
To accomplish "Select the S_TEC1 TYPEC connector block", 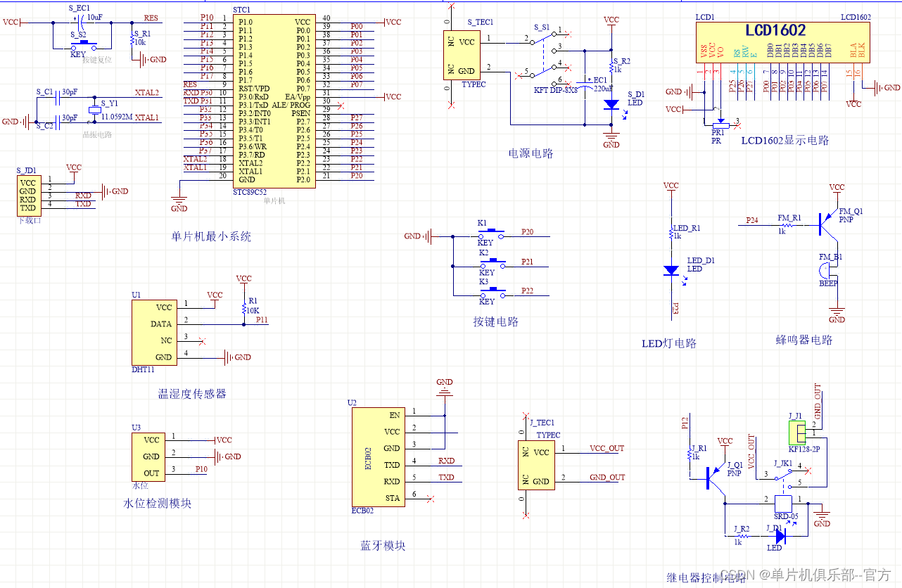I will 461,55.
